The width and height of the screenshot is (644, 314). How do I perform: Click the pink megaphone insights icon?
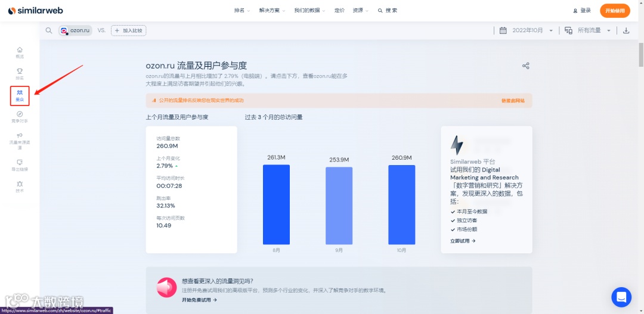(167, 288)
